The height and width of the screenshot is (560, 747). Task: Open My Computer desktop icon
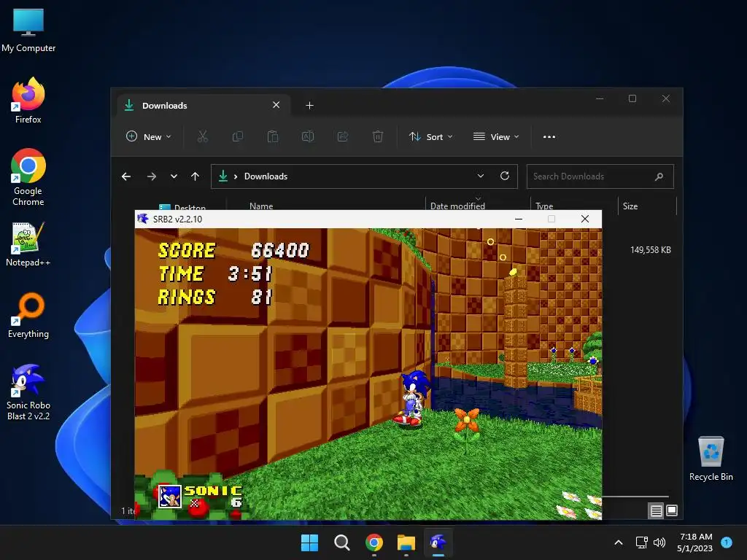(x=28, y=30)
